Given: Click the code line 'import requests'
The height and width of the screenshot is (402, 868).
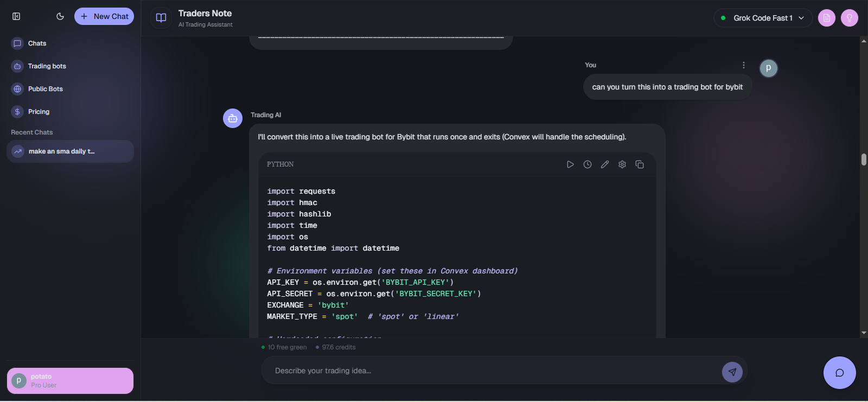Looking at the screenshot, I should [301, 192].
